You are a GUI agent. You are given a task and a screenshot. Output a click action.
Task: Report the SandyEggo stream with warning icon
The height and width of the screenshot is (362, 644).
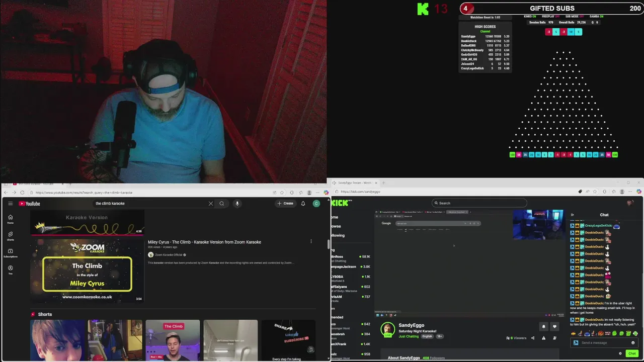(543, 338)
